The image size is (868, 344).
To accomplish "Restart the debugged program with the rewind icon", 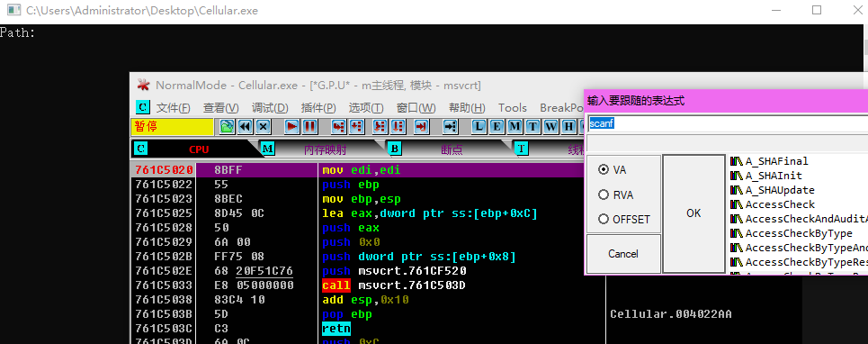I will tap(246, 127).
